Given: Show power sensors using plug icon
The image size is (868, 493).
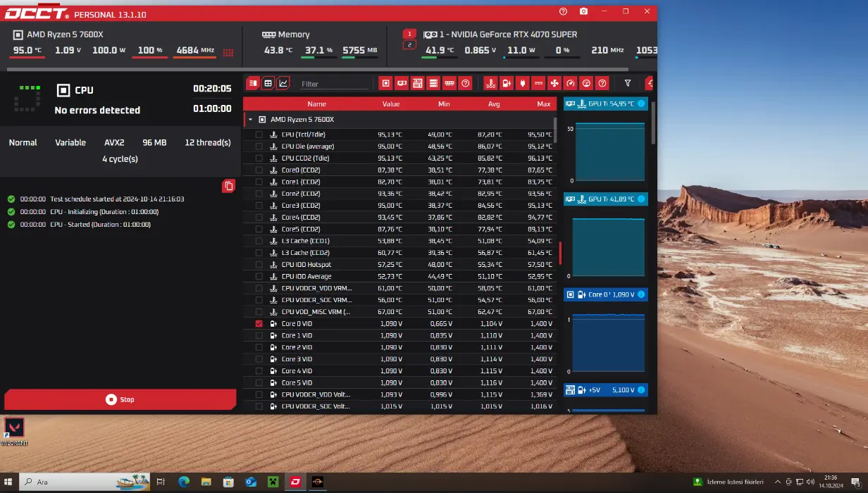Looking at the screenshot, I should tap(522, 83).
